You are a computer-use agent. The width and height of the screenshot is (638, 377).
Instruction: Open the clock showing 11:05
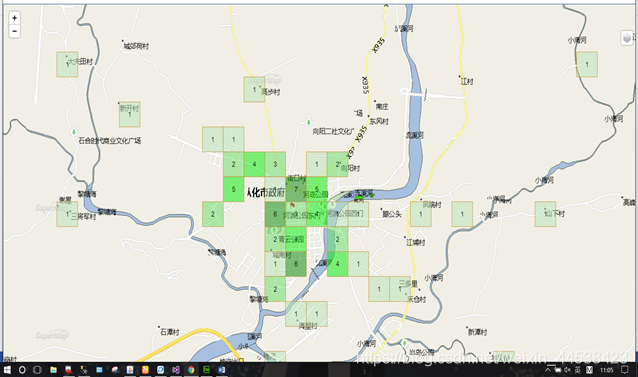[606, 370]
